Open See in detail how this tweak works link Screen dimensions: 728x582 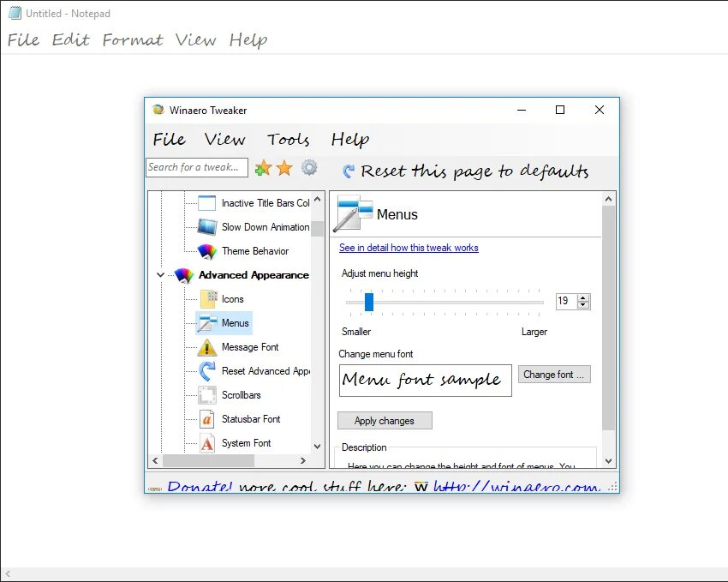pyautogui.click(x=409, y=248)
